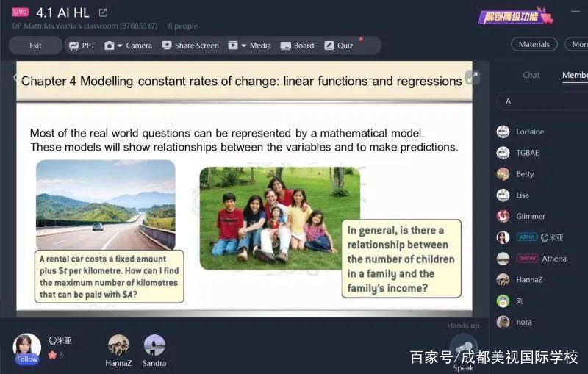Click HannaZ's avatar in bottom bar

tap(118, 345)
